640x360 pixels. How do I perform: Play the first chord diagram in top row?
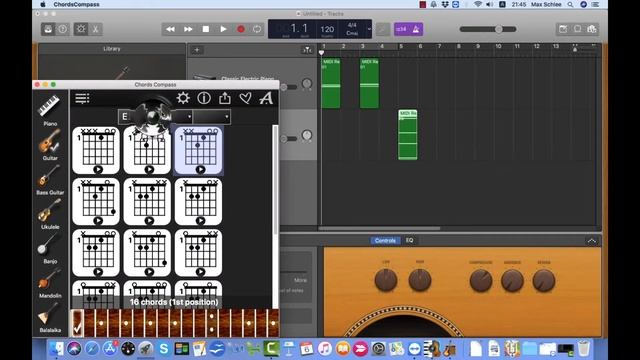(98, 169)
